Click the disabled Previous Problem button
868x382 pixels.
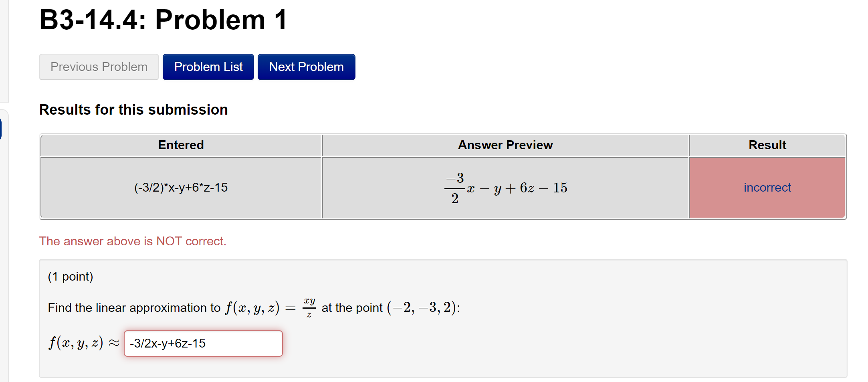(x=99, y=67)
